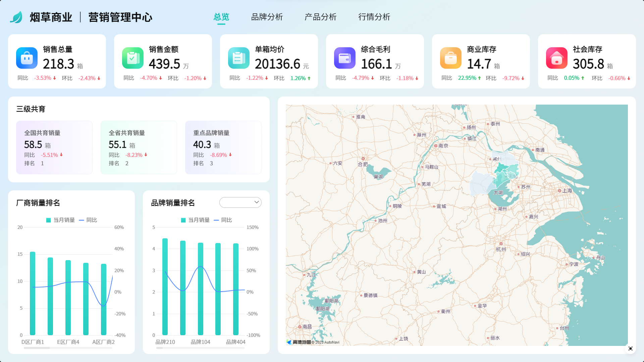Screen dimensions: 644x362
Task: Click the 品牌销量排名 chart horizontal scrollbar
Action: [x=160, y=348]
